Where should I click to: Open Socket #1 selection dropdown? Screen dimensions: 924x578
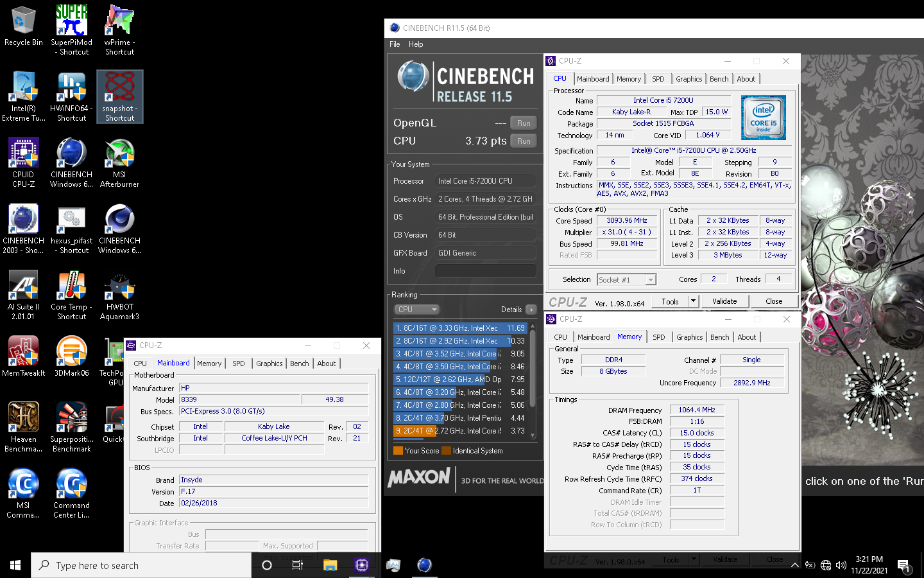[x=626, y=280]
